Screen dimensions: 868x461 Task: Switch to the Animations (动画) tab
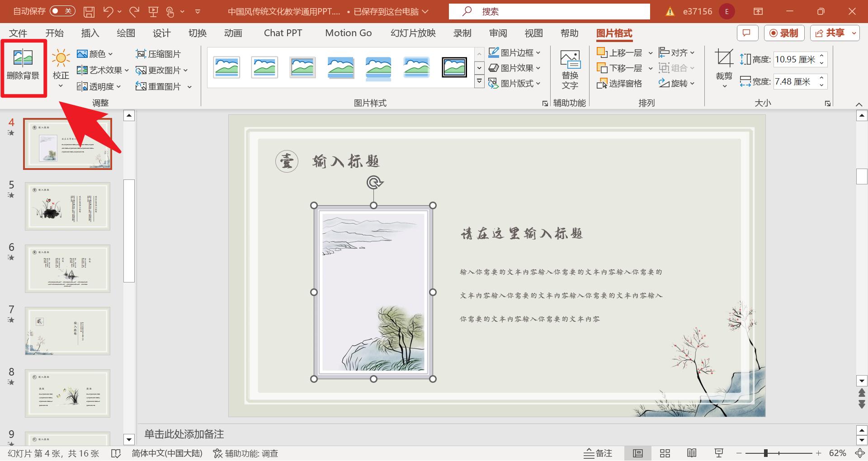pos(233,33)
